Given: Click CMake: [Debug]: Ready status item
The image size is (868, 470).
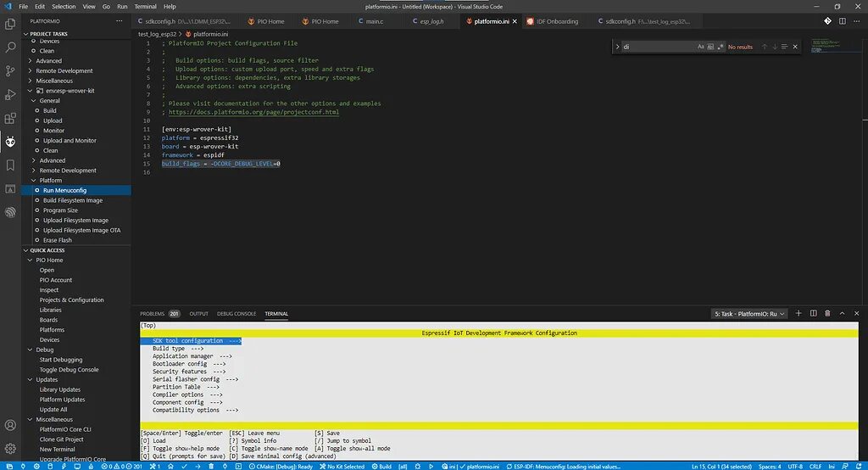Looking at the screenshot, I should click(281, 466).
